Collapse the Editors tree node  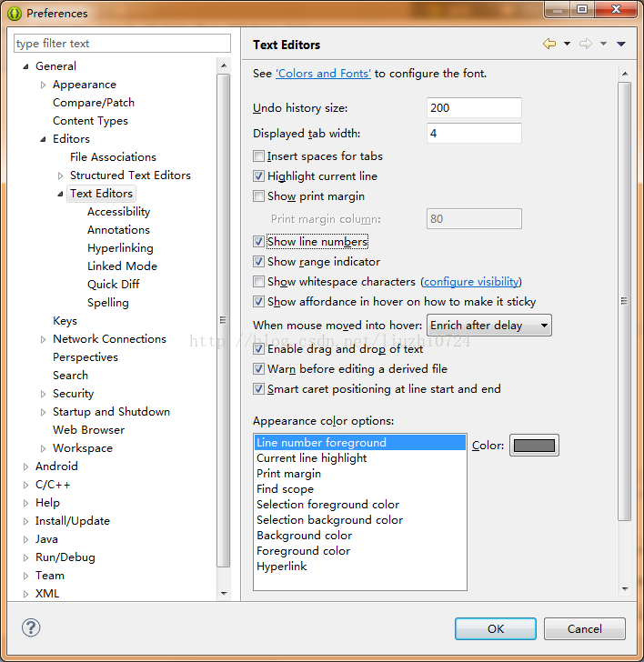(x=43, y=139)
